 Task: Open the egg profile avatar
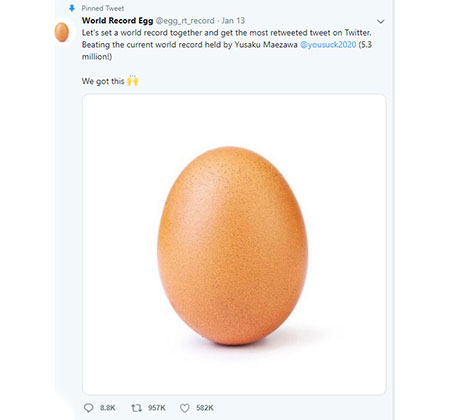pos(62,32)
